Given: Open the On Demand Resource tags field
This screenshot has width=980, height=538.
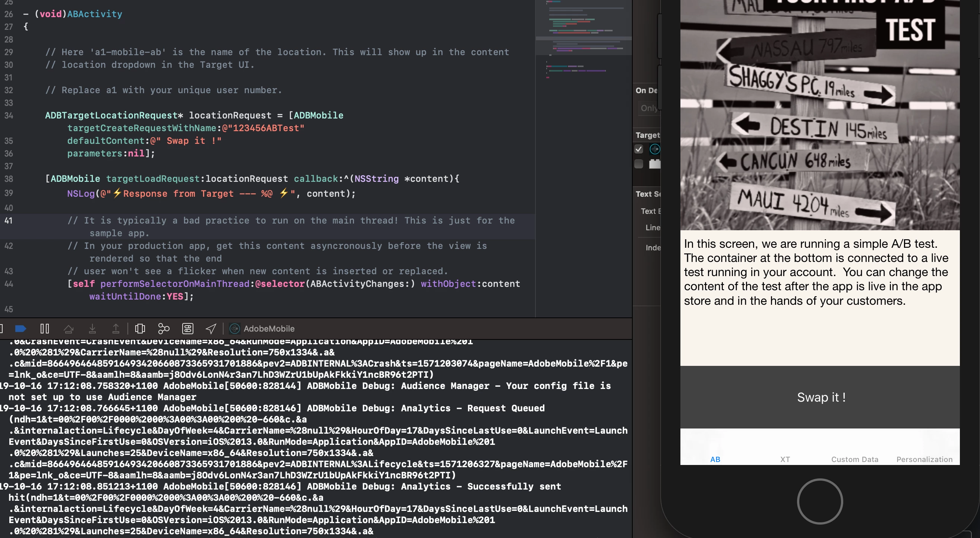Looking at the screenshot, I should 649,108.
